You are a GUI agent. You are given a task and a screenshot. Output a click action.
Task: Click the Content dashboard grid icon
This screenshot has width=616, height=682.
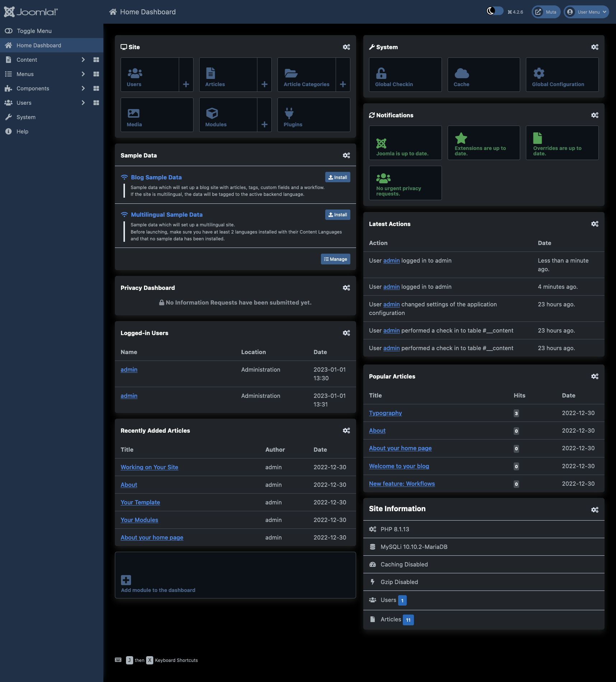[x=96, y=60]
